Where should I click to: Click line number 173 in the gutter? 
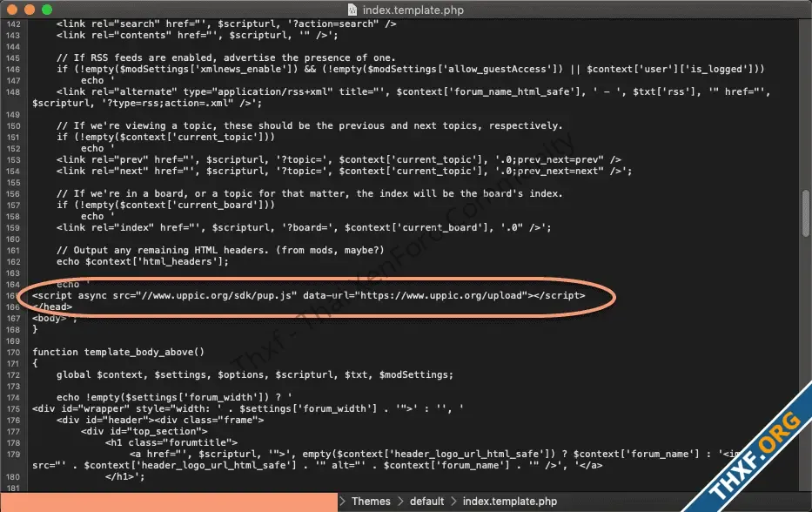point(13,386)
